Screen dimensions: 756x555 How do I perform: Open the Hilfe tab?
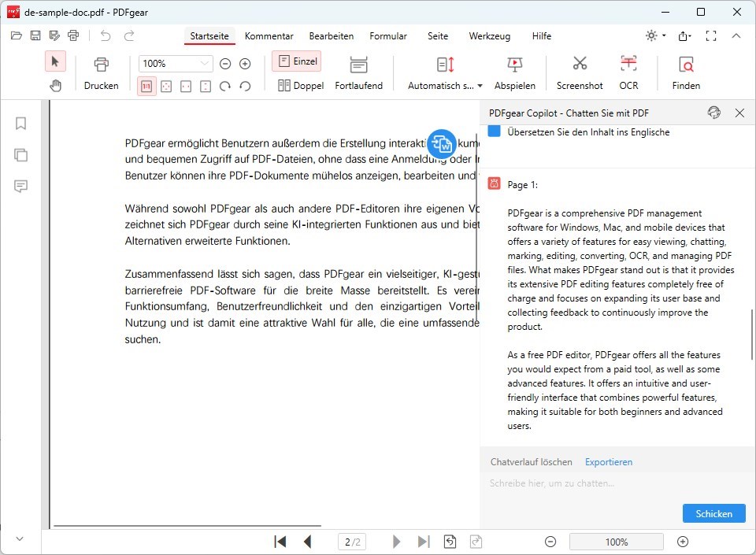point(542,36)
